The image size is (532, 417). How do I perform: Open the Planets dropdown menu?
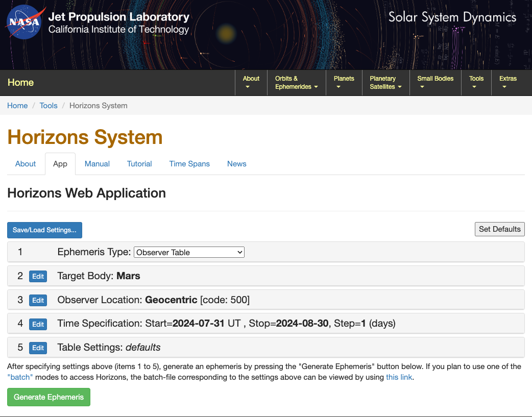point(344,83)
